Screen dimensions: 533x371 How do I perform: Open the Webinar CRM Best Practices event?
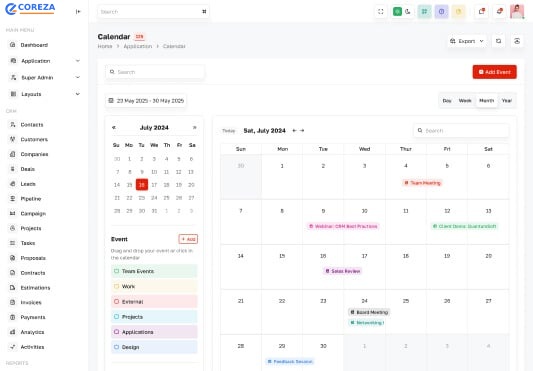pos(343,226)
